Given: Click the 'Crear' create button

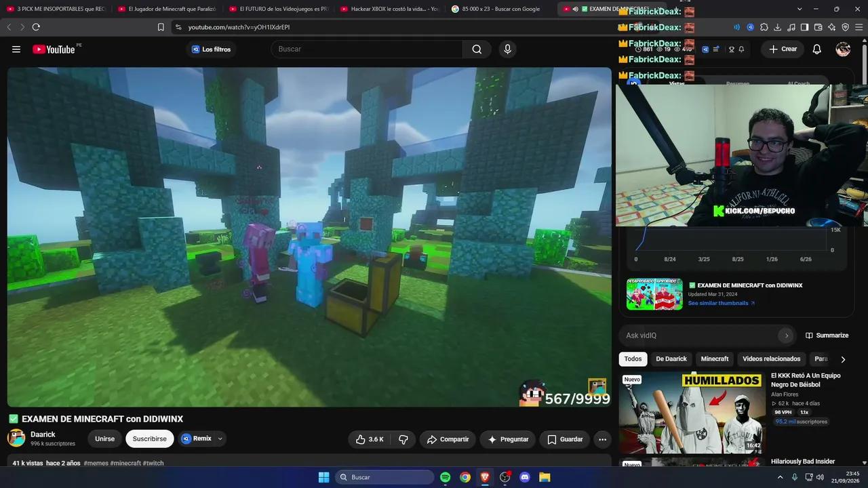Looking at the screenshot, I should click(783, 49).
